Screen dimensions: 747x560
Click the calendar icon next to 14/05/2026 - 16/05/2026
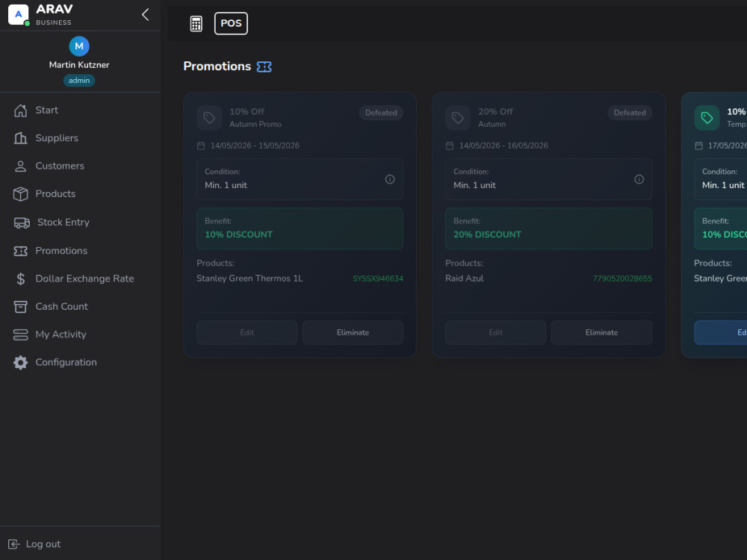[449, 146]
